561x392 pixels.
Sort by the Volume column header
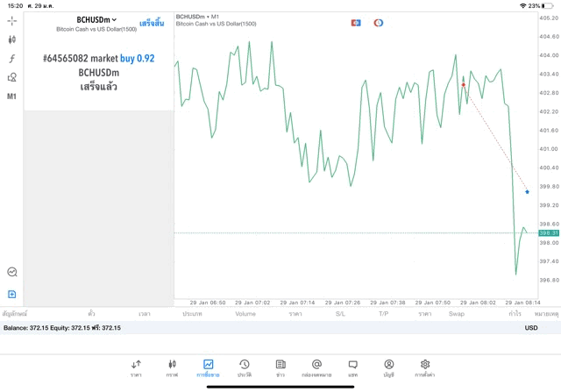245,314
